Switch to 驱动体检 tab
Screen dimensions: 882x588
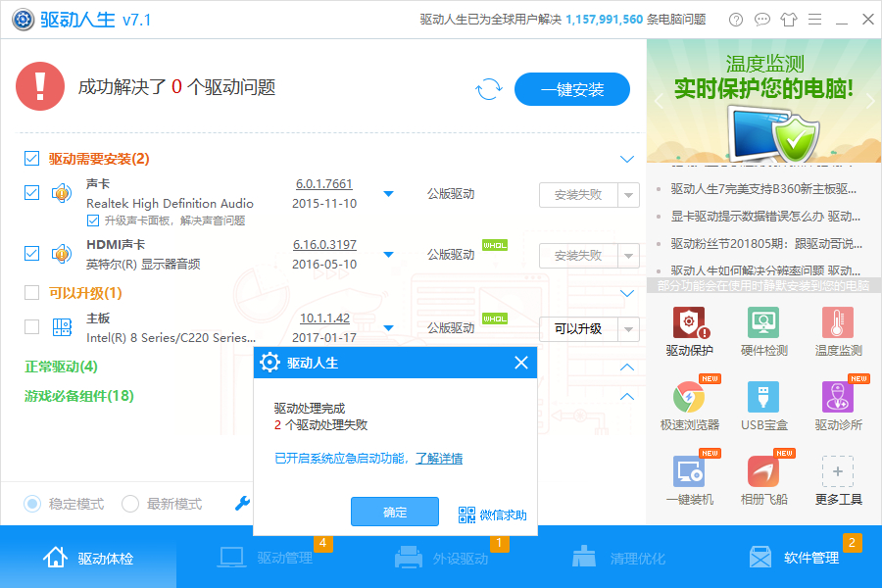pos(88,558)
